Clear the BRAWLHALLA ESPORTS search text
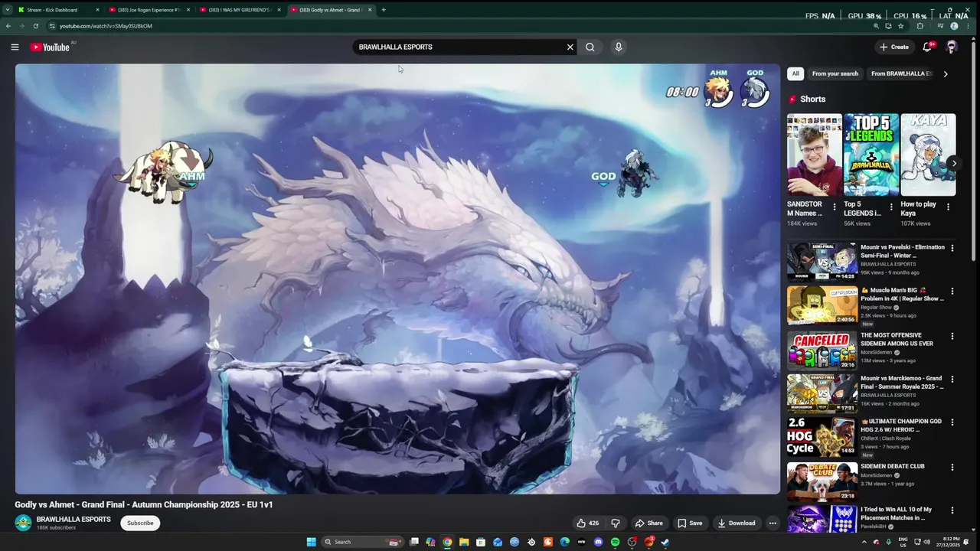This screenshot has height=551, width=980. [570, 47]
